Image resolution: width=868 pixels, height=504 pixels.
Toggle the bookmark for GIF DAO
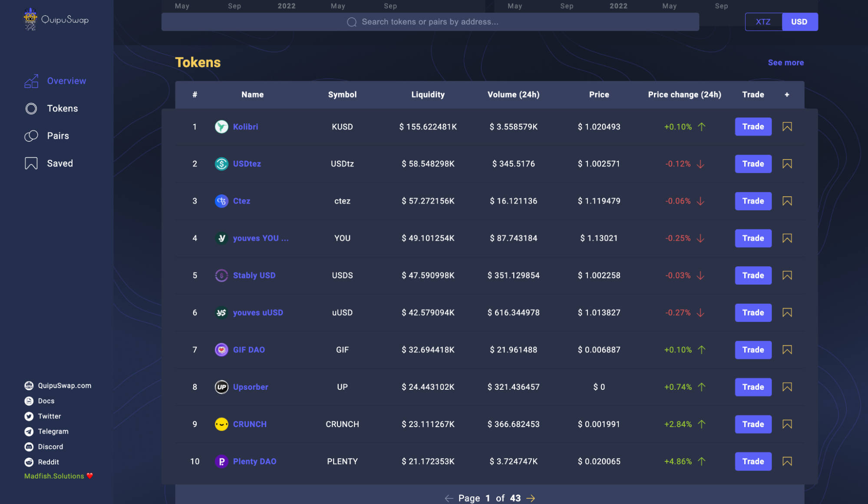click(x=787, y=350)
